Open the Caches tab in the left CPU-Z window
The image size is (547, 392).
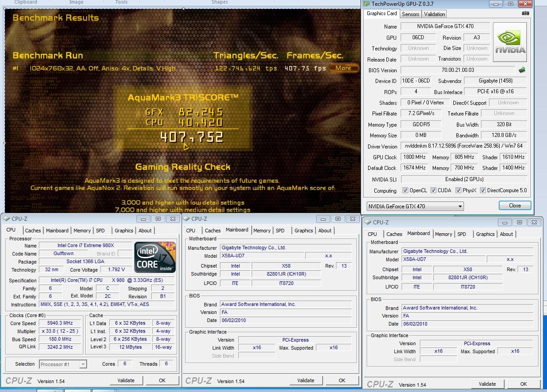33,231
